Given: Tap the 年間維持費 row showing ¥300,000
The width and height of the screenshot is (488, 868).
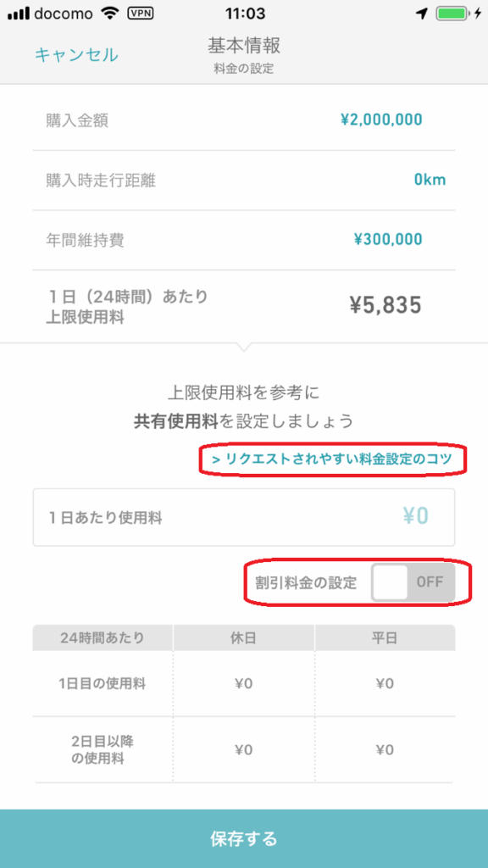Looking at the screenshot, I should [244, 240].
